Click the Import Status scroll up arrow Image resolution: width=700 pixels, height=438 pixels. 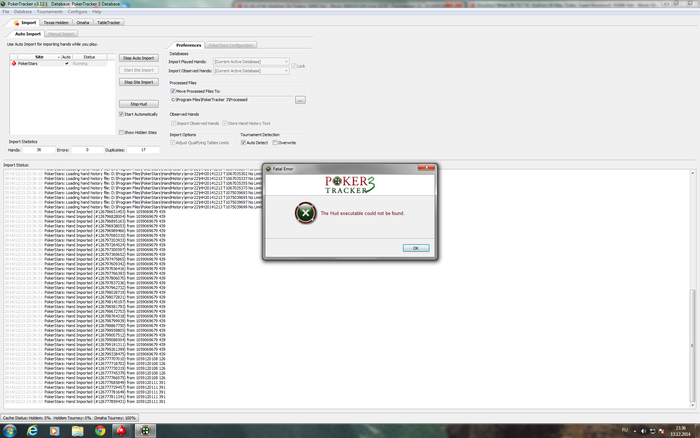click(692, 173)
